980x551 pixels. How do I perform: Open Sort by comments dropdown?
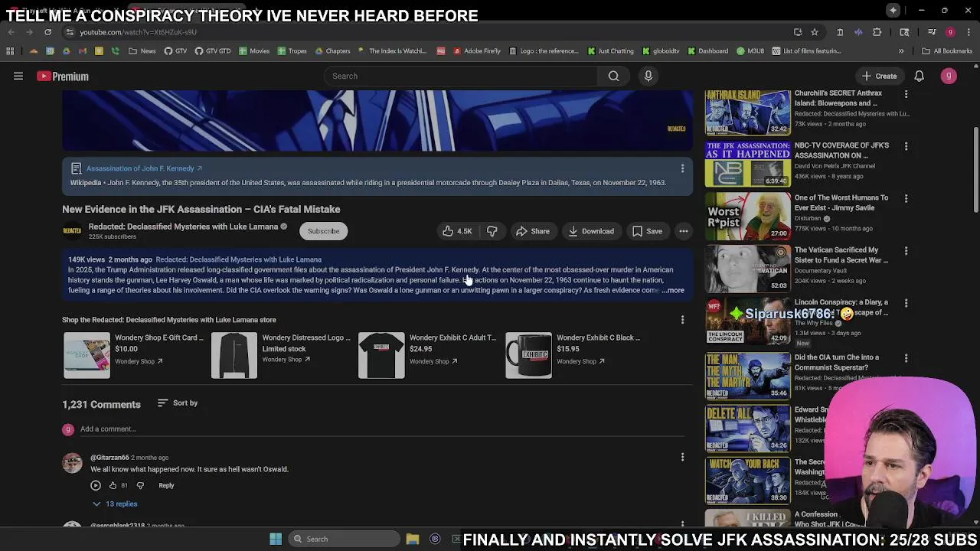pos(177,403)
